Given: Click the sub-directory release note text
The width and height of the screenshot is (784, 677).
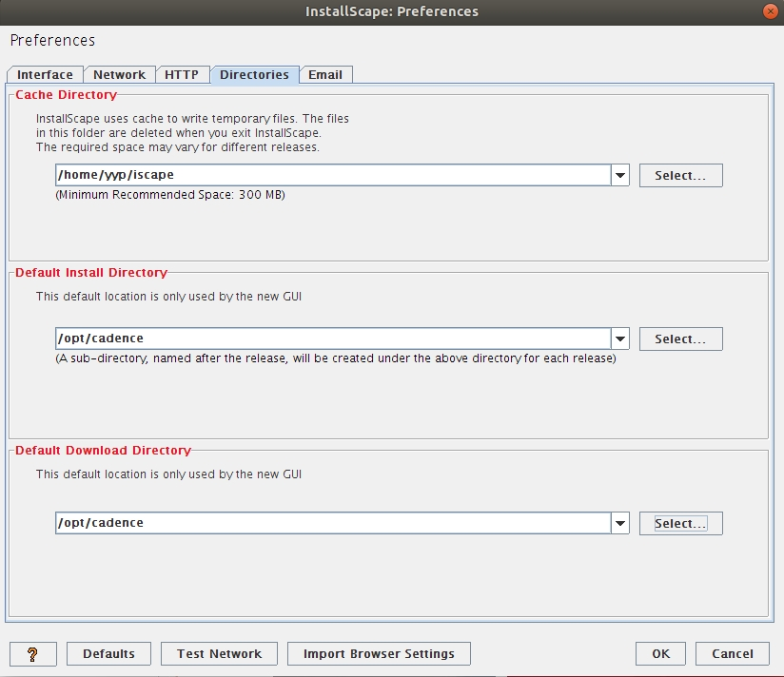Looking at the screenshot, I should click(336, 358).
